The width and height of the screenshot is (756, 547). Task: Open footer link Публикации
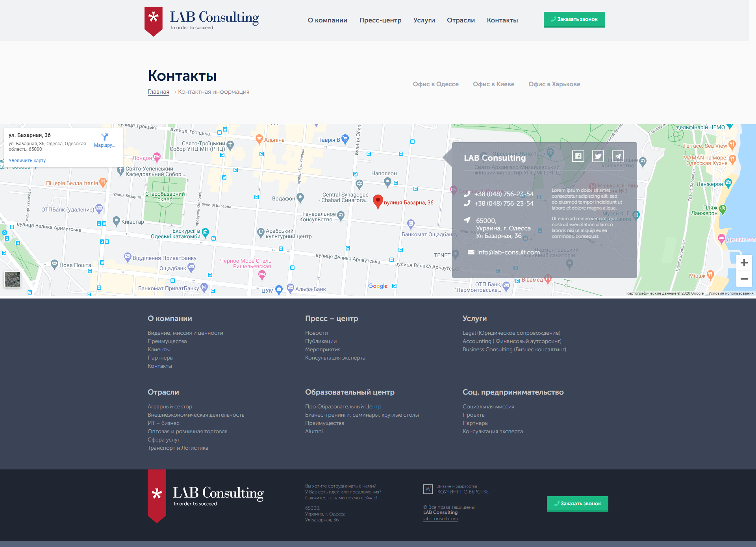pos(321,341)
